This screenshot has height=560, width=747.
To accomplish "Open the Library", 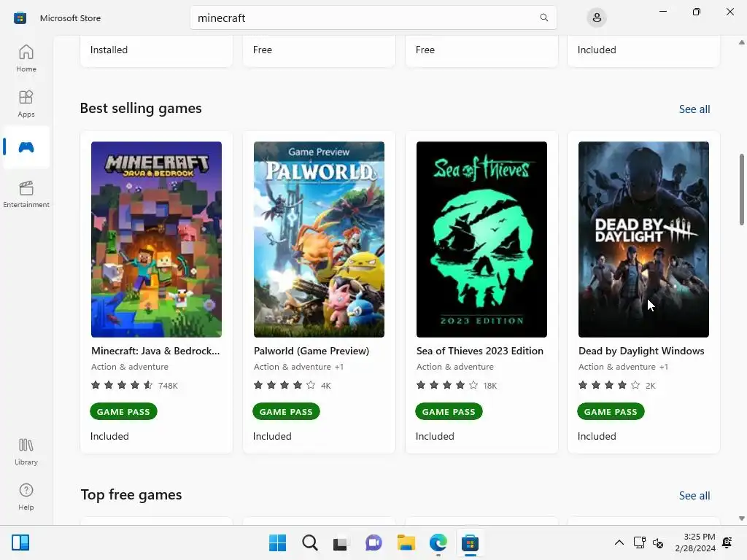I will click(26, 451).
